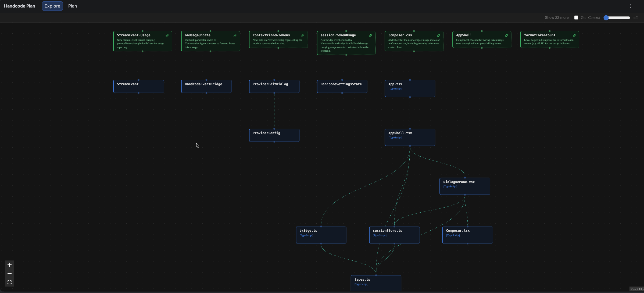Click the bottom handle of AppShell.tsx node
This screenshot has width=644, height=293.
pyautogui.click(x=410, y=146)
